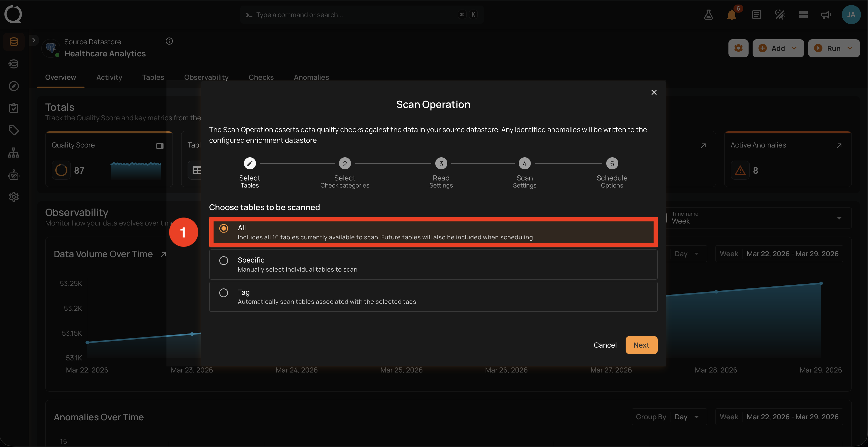The width and height of the screenshot is (868, 447).
Task: Click the anomaly warning triangle icon
Action: (x=740, y=170)
